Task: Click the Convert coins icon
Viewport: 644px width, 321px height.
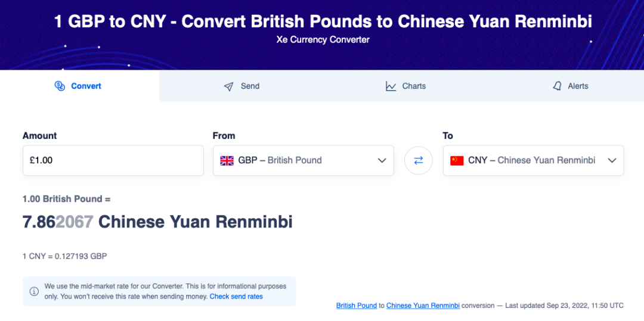Action: pos(60,86)
